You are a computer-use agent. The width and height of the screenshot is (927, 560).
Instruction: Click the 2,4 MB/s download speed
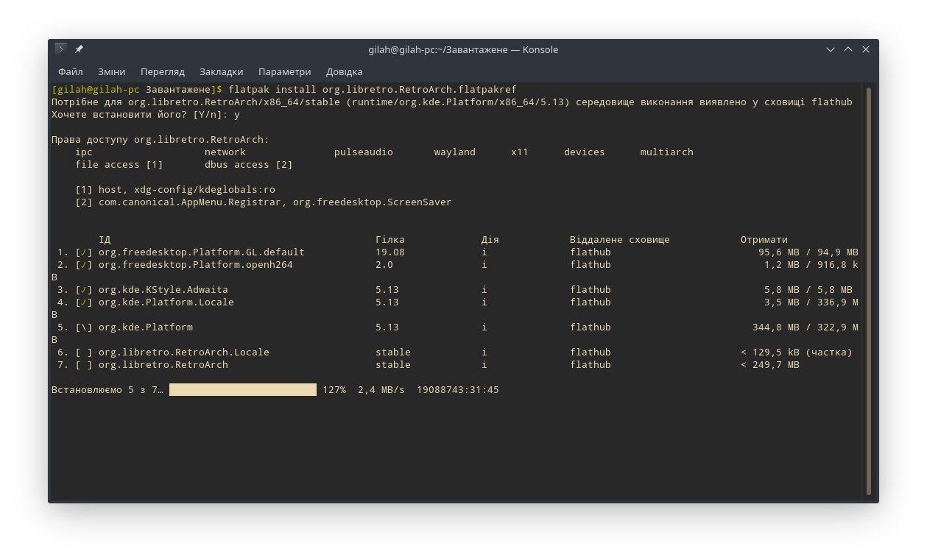(381, 389)
